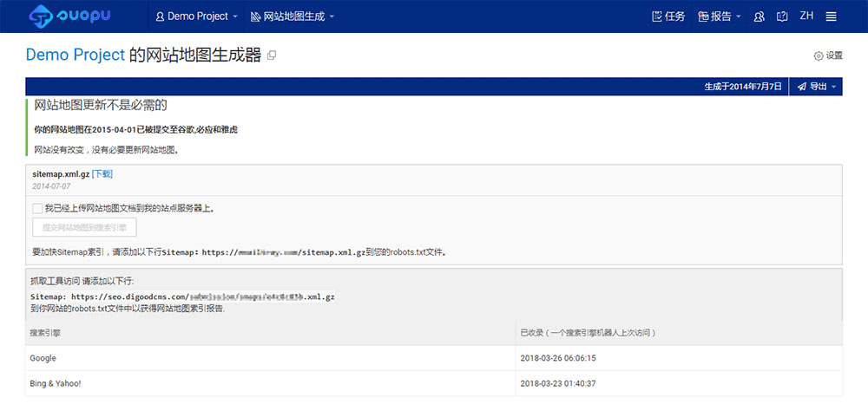
Task: Click timestamp 2018-03-23 01:40:37
Action: tap(558, 383)
